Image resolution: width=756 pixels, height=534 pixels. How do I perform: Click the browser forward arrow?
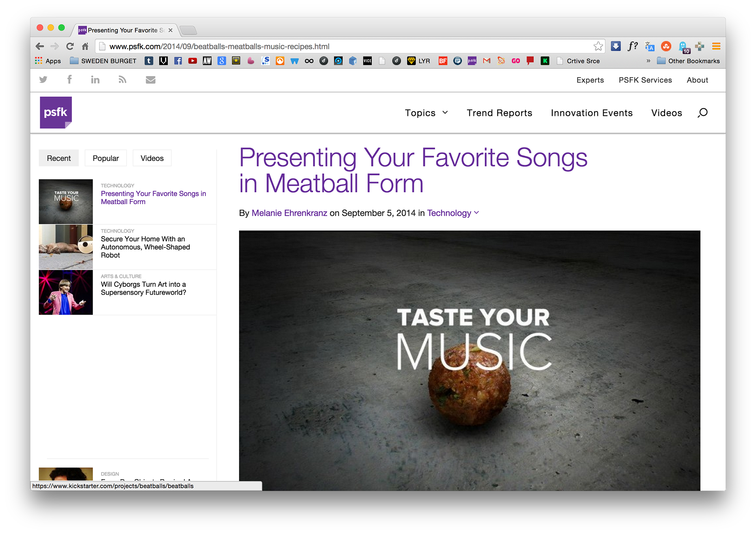point(55,47)
